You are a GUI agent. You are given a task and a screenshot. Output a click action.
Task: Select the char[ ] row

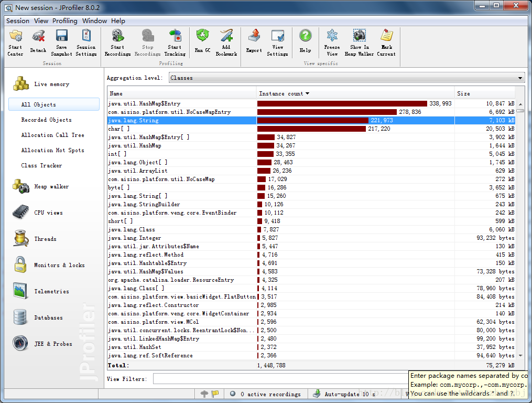pyautogui.click(x=311, y=129)
